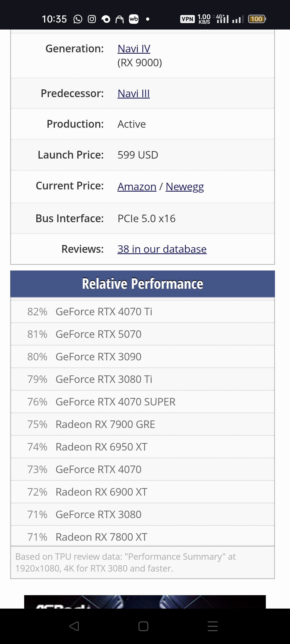Open the Navi III predecessor link
The height and width of the screenshot is (644, 290).
[133, 94]
